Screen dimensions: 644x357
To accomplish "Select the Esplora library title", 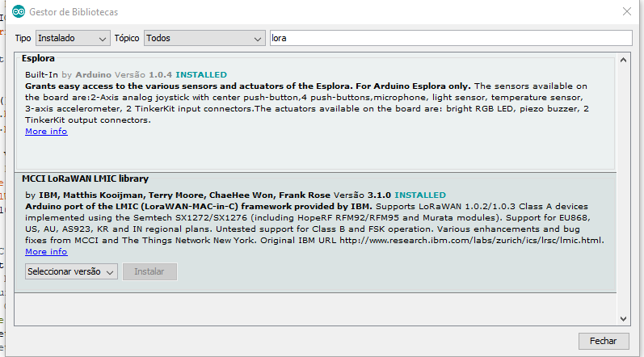I will point(39,59).
